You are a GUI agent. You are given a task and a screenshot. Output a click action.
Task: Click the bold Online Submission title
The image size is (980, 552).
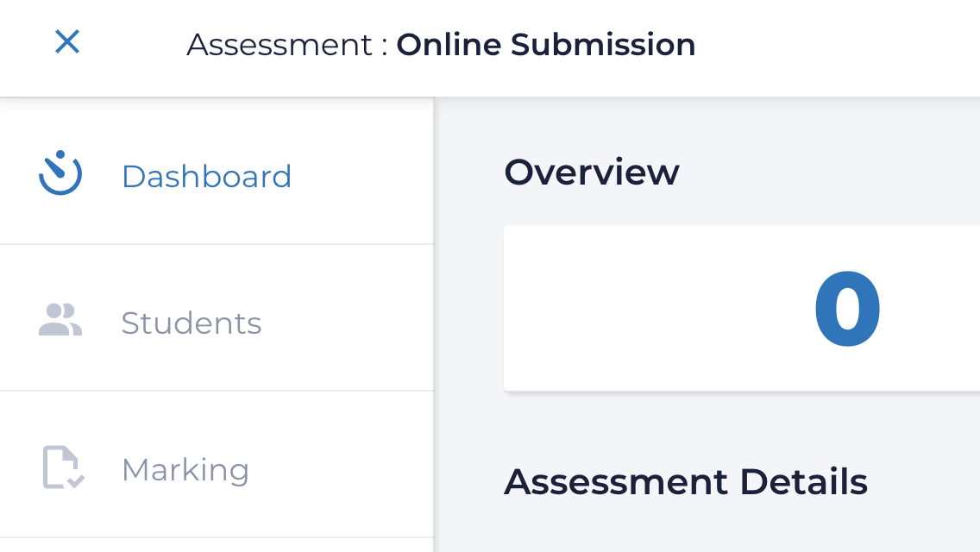tap(545, 45)
